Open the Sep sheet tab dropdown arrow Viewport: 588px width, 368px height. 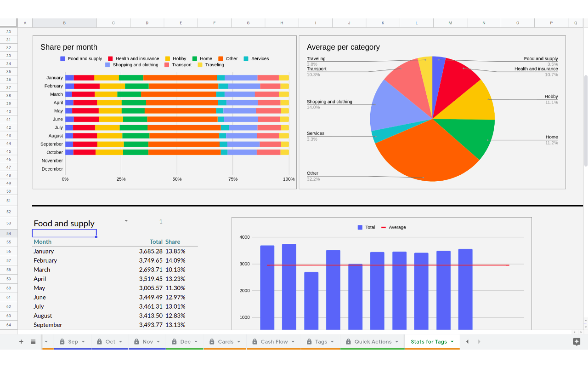[83, 341]
